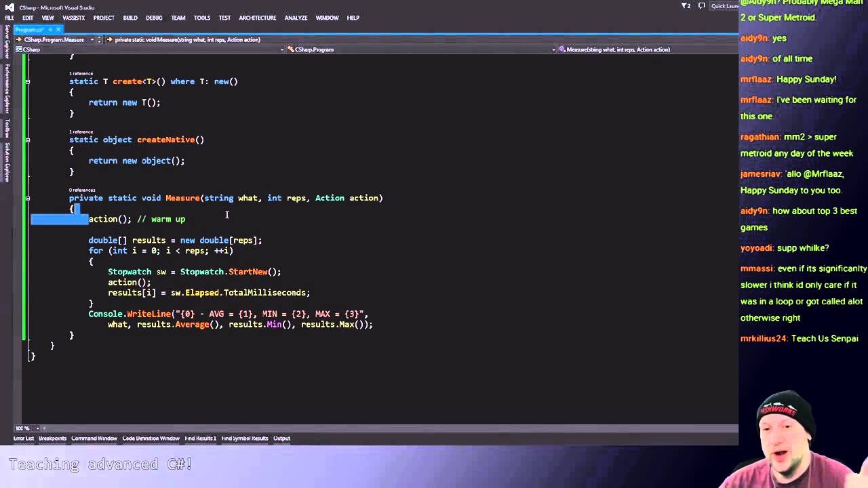The image size is (868, 488).
Task: Open the CSharp.Program.Measure context dropdown
Action: pyautogui.click(x=91, y=39)
